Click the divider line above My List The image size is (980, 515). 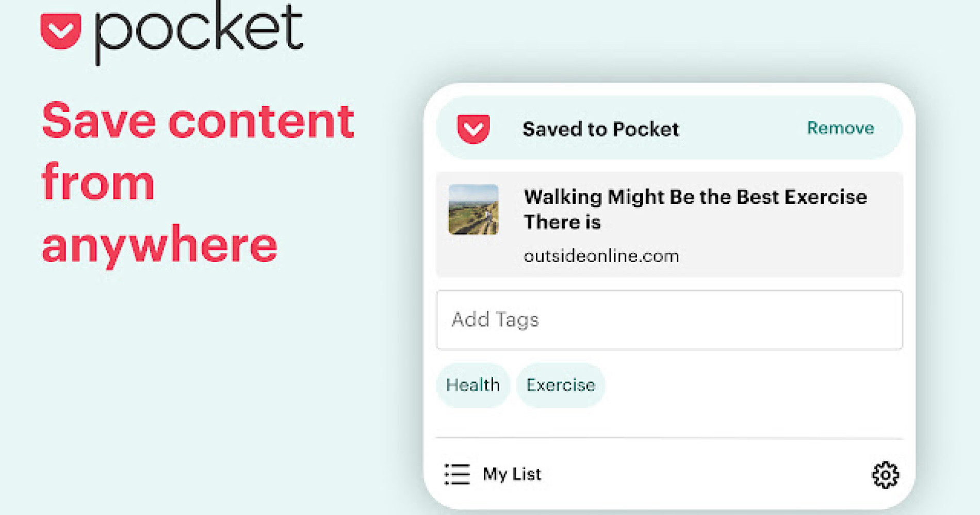tap(669, 438)
